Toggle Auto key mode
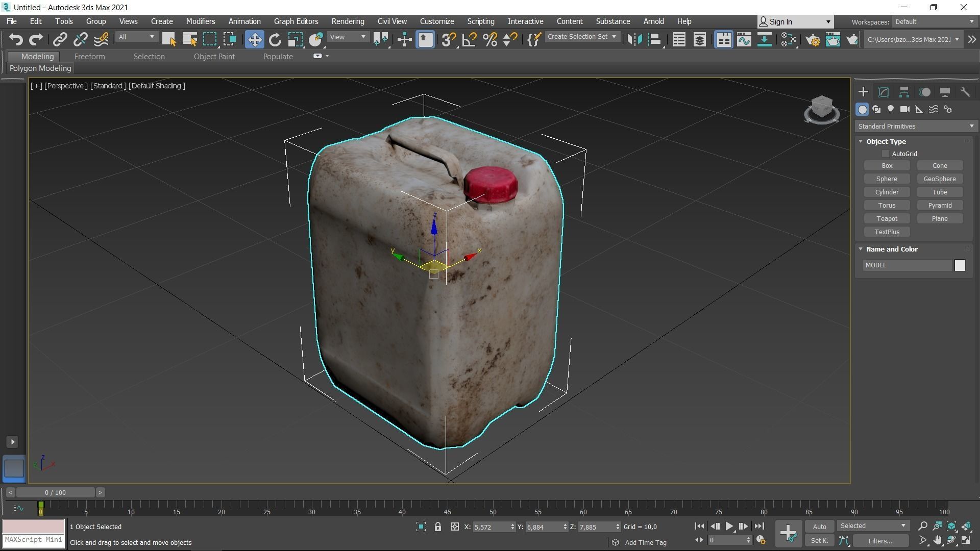 (x=819, y=527)
